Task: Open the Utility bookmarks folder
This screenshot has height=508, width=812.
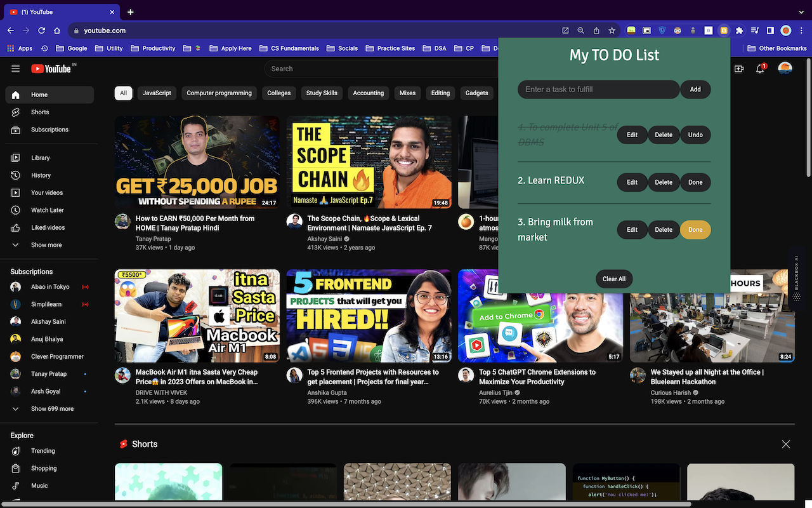Action: 109,48
